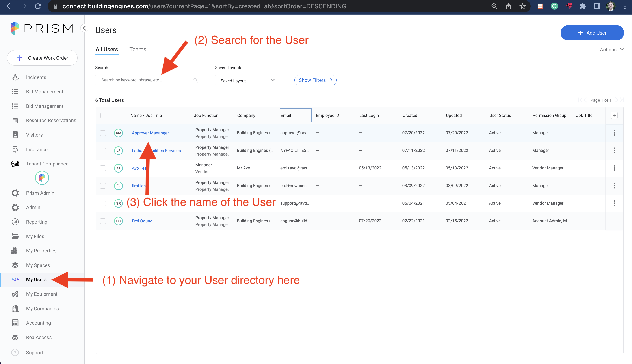The height and width of the screenshot is (364, 632).
Task: Select the All Users tab
Action: tap(107, 49)
